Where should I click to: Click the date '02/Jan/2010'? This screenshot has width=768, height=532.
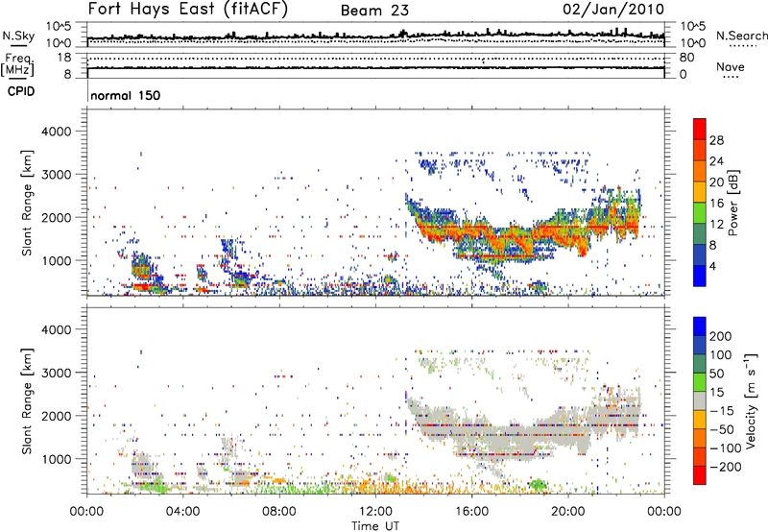(x=613, y=10)
